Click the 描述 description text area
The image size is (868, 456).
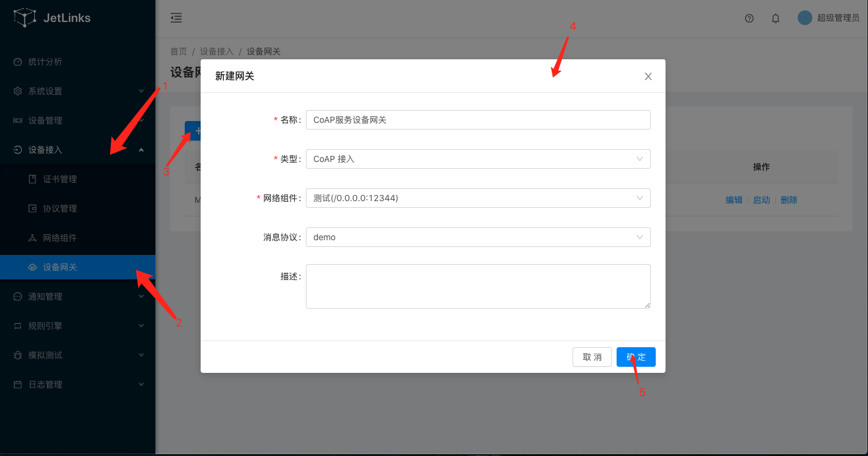pyautogui.click(x=478, y=286)
